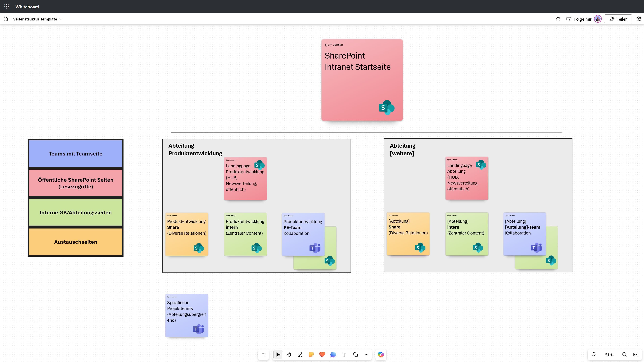644x362 pixels.
Task: Launch Copilot from the toolbar
Action: click(x=381, y=354)
